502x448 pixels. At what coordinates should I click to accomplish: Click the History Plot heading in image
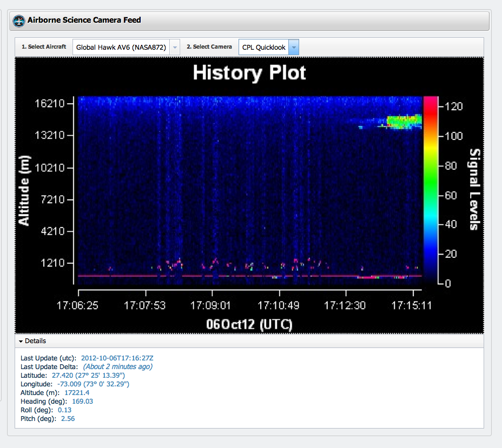pyautogui.click(x=249, y=72)
